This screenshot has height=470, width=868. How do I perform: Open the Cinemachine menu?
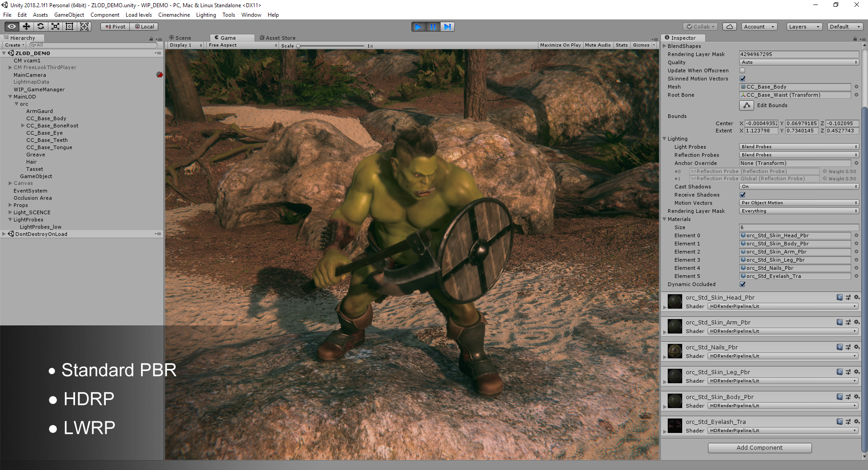pyautogui.click(x=174, y=15)
